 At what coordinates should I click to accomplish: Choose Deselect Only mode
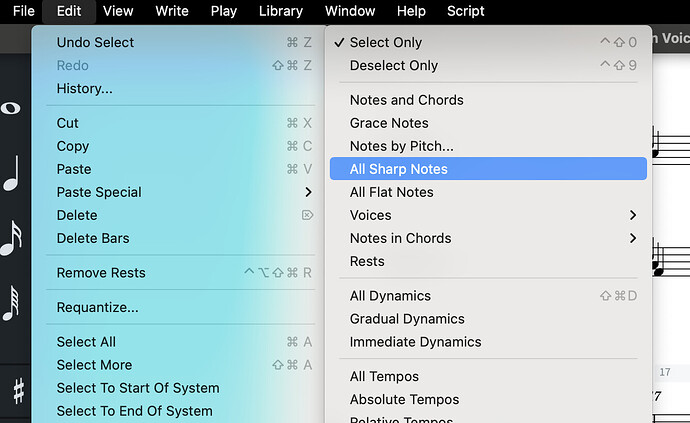click(394, 66)
